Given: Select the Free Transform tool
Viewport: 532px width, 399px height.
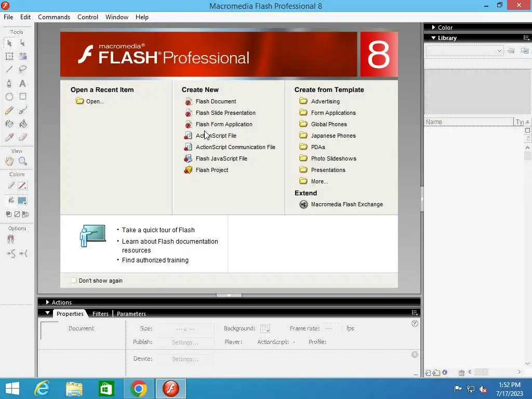Looking at the screenshot, I should (x=9, y=56).
